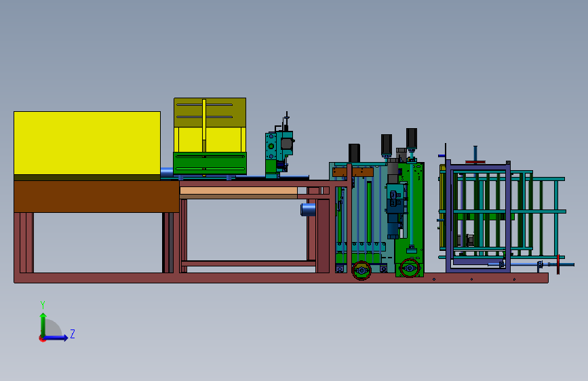Select the brown panel beneath the yellow box
The image size is (588, 381).
click(x=96, y=197)
